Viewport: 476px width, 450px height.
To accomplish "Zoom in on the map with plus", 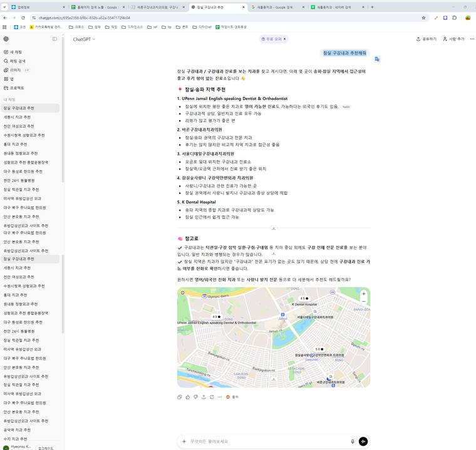I will click(x=364, y=294).
